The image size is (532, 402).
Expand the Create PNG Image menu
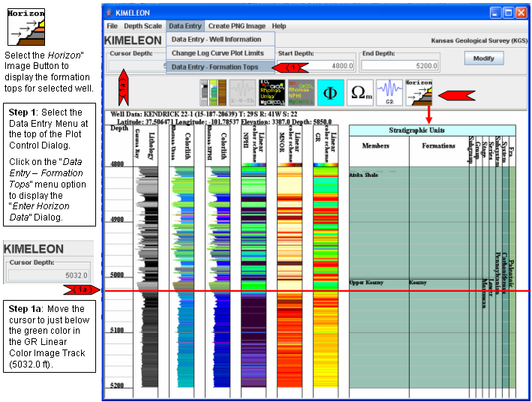click(236, 25)
